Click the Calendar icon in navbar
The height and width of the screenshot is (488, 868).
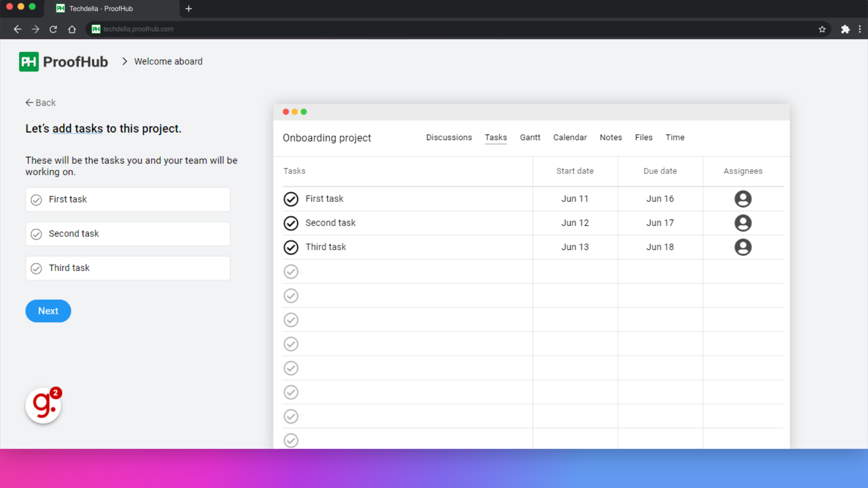pos(570,137)
